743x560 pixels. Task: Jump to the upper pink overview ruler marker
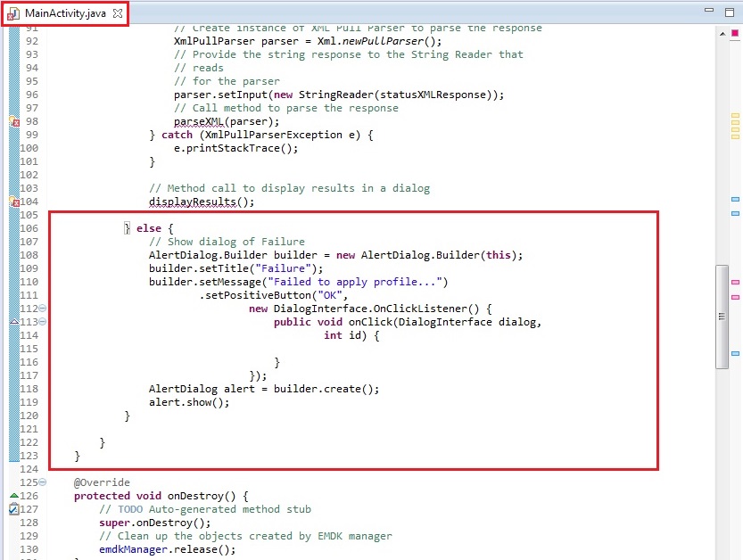[735, 282]
